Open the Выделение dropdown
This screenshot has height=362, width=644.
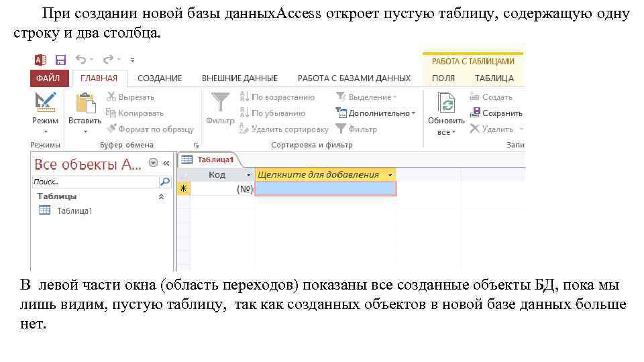point(366,97)
